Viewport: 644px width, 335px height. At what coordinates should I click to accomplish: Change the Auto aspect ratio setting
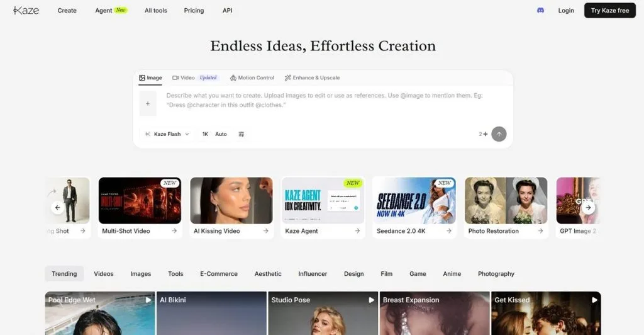pos(221,134)
